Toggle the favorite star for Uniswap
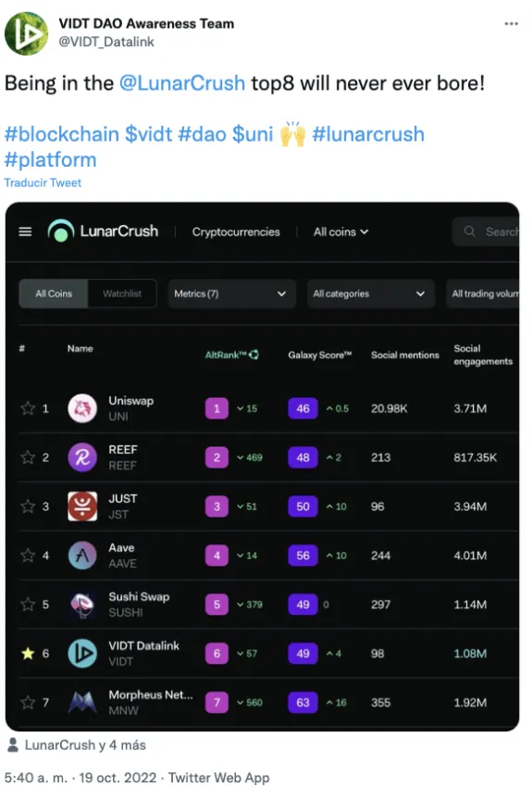The image size is (532, 787). click(x=28, y=408)
